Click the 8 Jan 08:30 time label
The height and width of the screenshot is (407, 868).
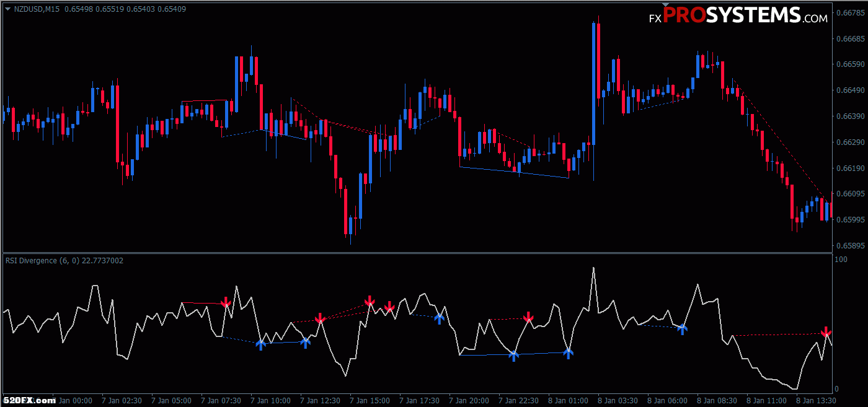(716, 400)
